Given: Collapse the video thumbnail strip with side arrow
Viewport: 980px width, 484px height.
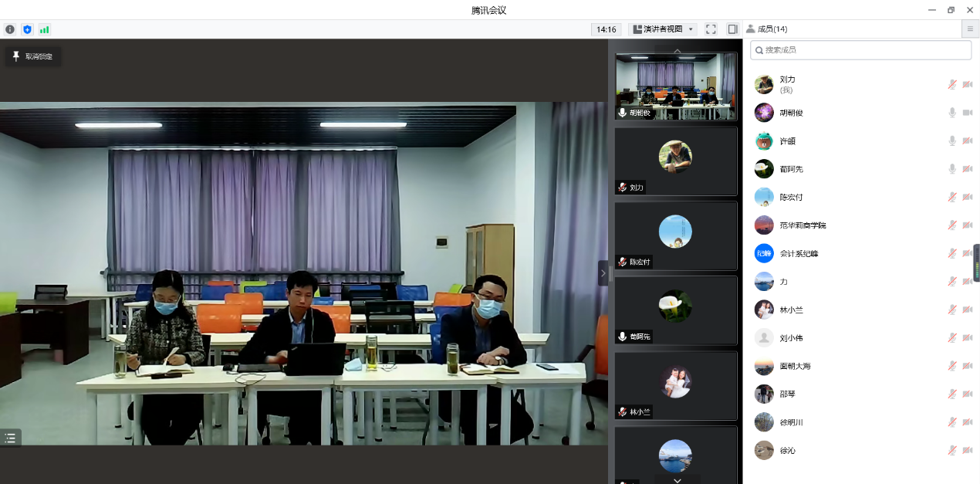Looking at the screenshot, I should [603, 273].
